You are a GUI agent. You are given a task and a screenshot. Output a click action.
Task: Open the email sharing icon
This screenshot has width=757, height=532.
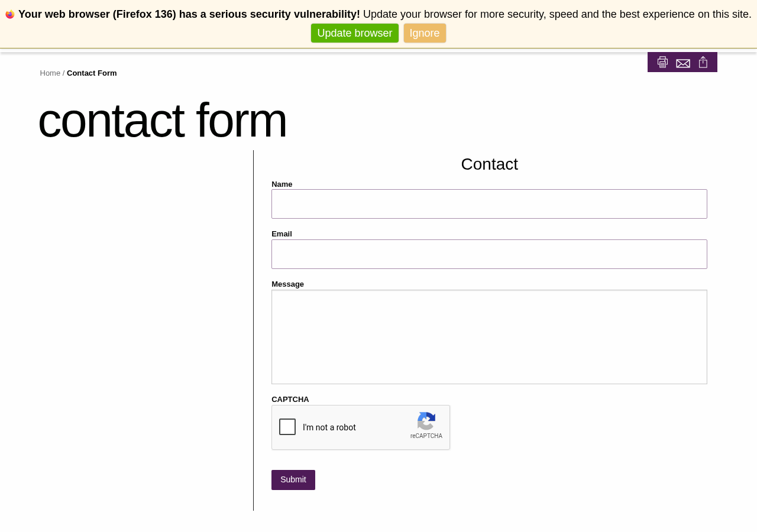682,62
